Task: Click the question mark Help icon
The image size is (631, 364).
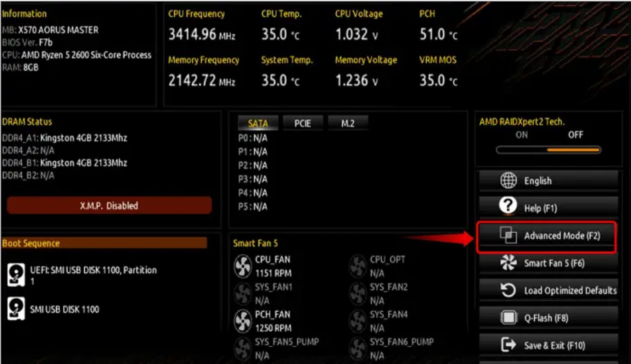Action: coord(508,205)
